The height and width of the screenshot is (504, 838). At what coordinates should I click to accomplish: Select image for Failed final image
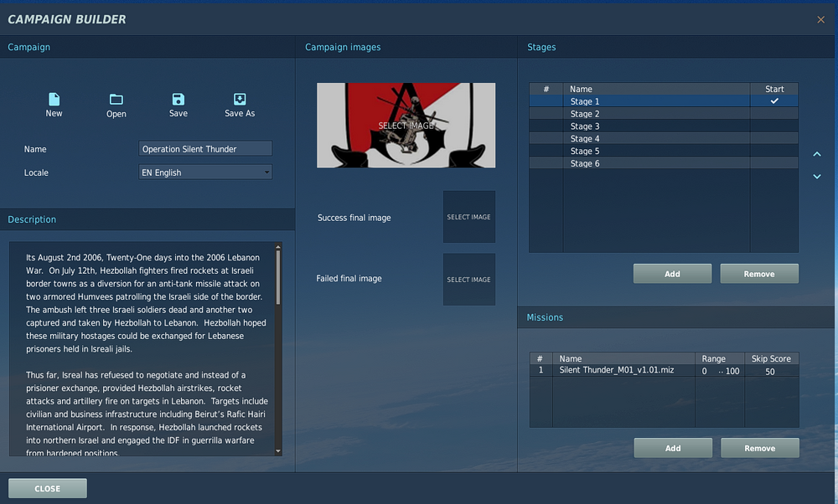click(468, 280)
